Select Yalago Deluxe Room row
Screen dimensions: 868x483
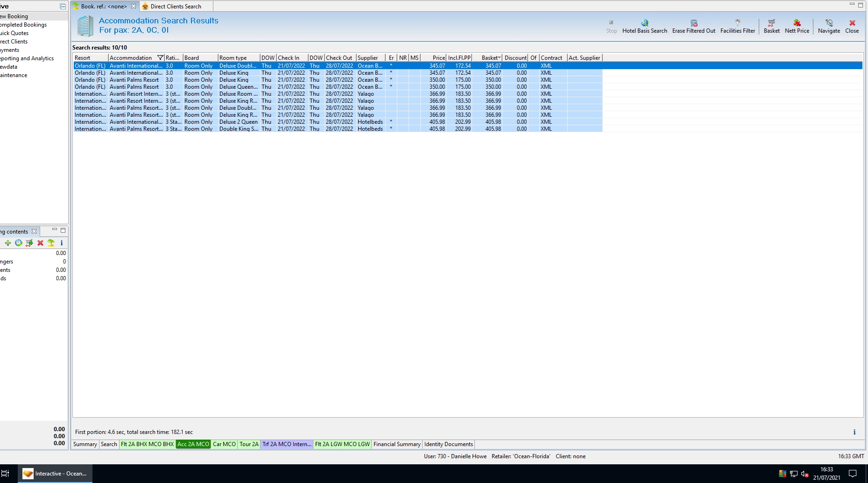(x=338, y=94)
